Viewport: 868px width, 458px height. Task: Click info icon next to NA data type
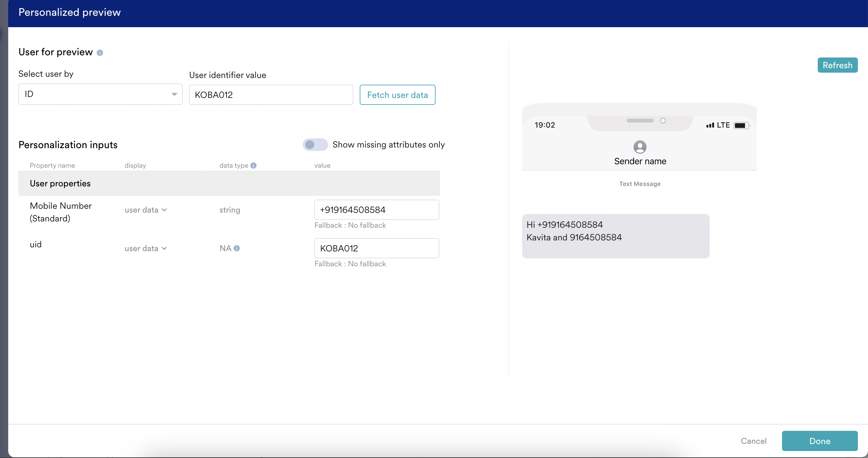pos(236,248)
